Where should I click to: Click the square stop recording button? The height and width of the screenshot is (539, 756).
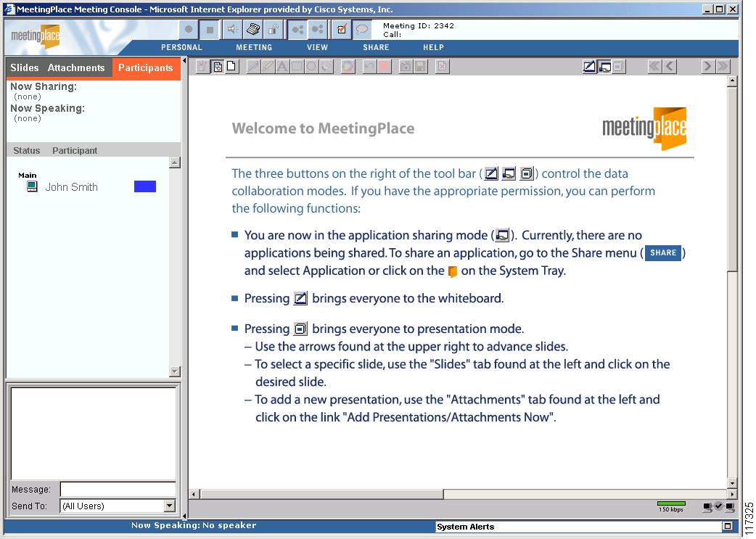(x=210, y=30)
